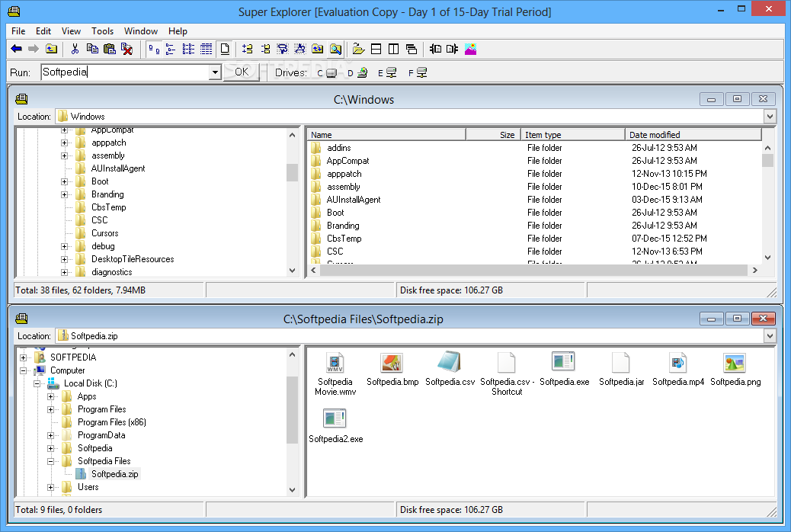Open the View menu
The image size is (791, 532).
click(71, 30)
